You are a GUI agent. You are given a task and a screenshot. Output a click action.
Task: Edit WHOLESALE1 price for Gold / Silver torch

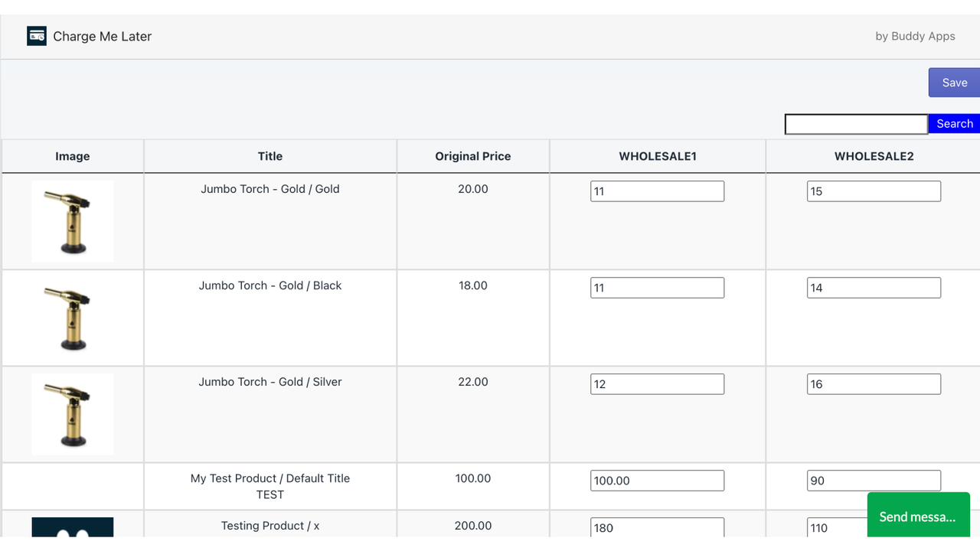click(x=657, y=384)
